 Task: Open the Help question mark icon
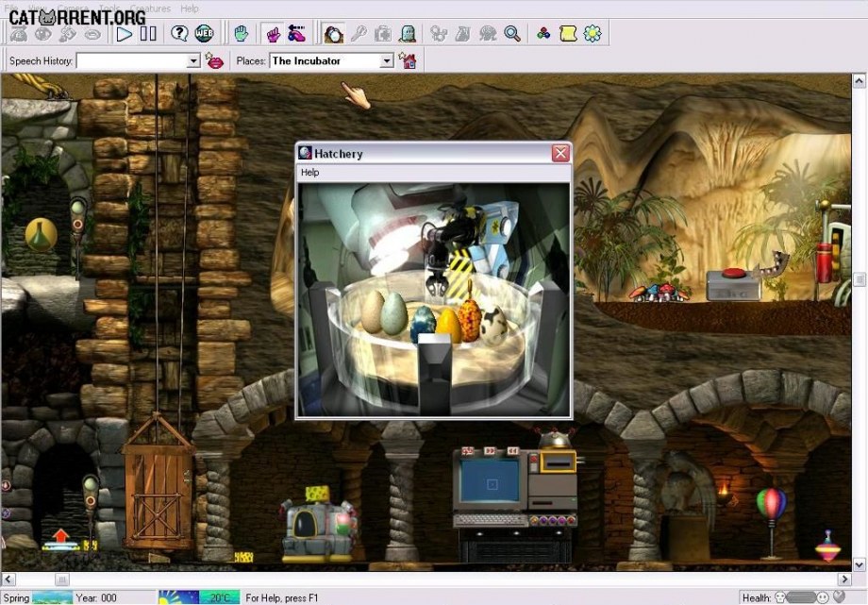click(x=179, y=34)
